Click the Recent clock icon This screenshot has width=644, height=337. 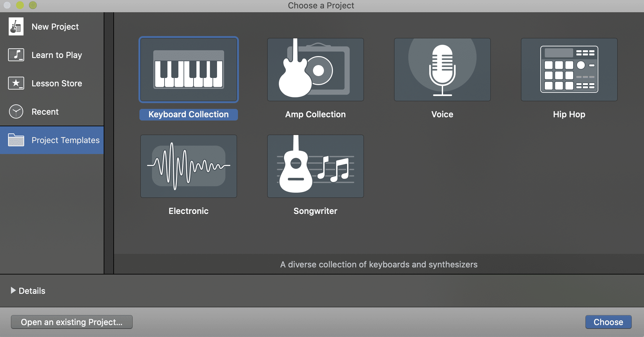(16, 111)
